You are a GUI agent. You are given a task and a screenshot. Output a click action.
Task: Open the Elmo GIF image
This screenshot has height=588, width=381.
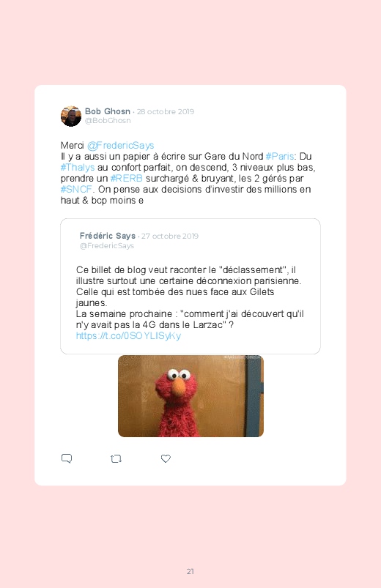(190, 396)
